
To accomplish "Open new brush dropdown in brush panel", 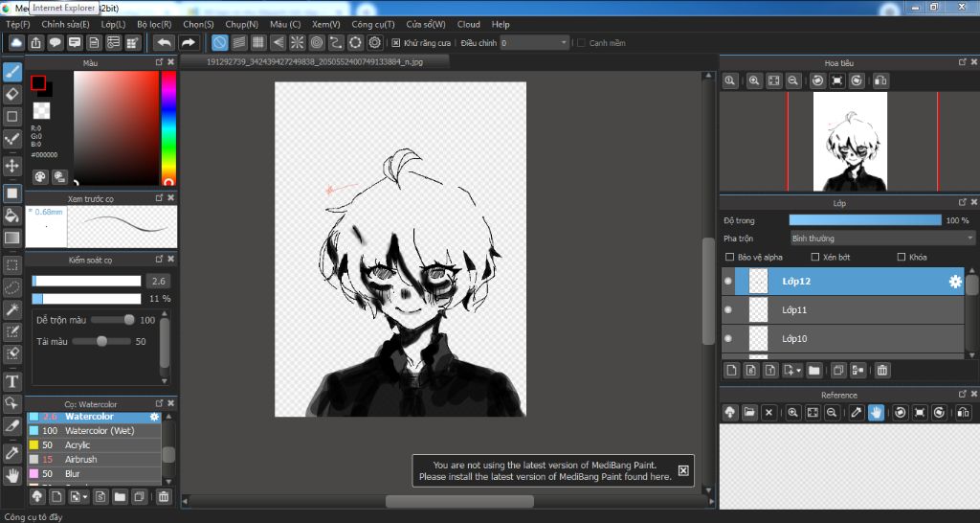I will [x=85, y=497].
